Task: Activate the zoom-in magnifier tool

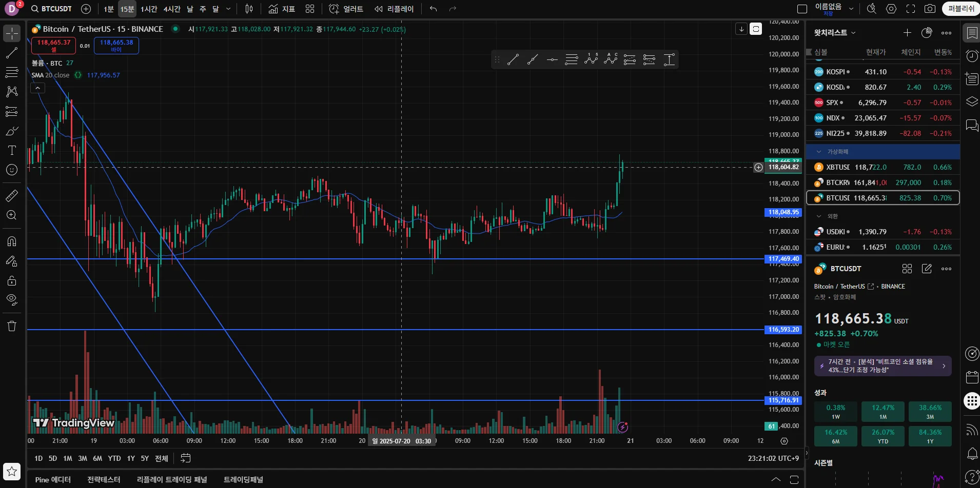Action: click(12, 215)
